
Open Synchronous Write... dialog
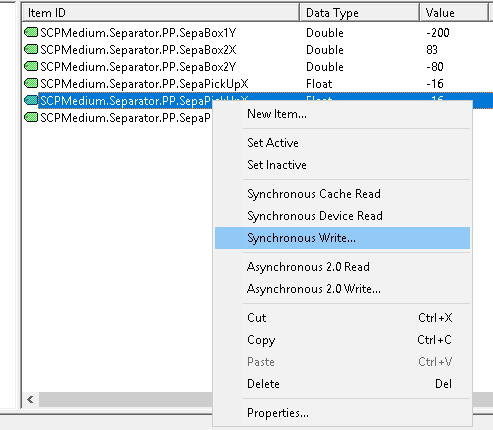click(342, 238)
